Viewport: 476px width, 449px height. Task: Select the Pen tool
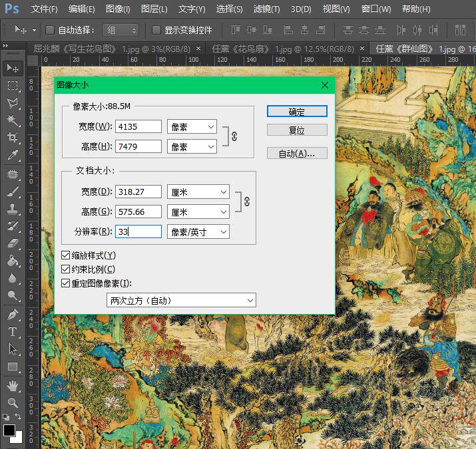tap(13, 315)
